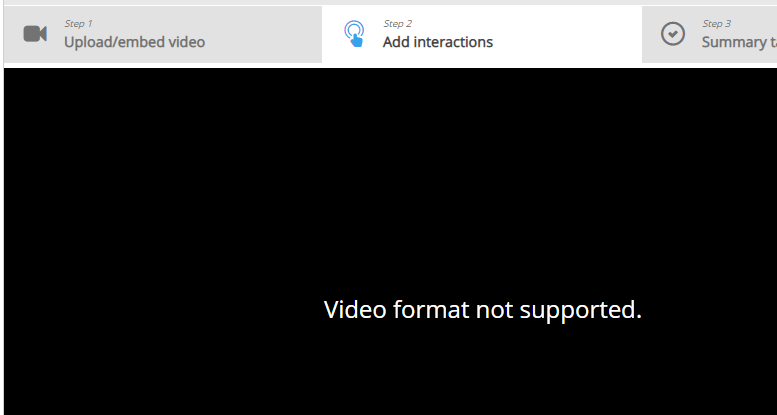Return to the video upload step

[x=163, y=34]
